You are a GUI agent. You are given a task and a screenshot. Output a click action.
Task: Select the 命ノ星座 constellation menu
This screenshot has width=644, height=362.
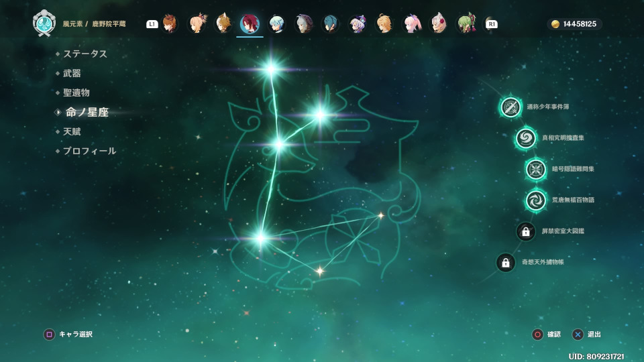coord(87,113)
